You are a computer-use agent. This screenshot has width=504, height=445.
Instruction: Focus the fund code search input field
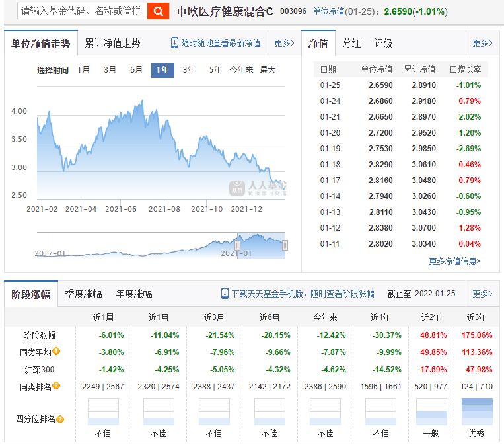tap(83, 11)
